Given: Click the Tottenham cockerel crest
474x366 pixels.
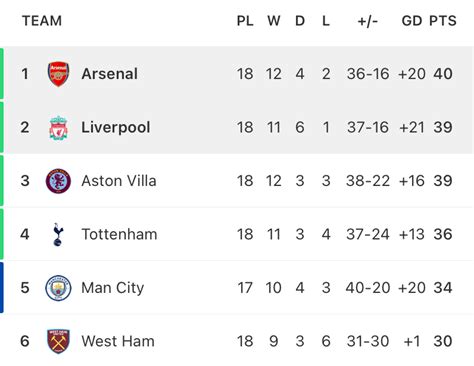Looking at the screenshot, I should pyautogui.click(x=58, y=234).
